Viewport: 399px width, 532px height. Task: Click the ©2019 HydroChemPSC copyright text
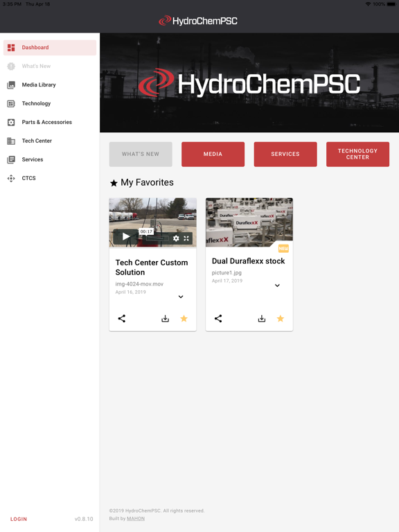tap(157, 511)
